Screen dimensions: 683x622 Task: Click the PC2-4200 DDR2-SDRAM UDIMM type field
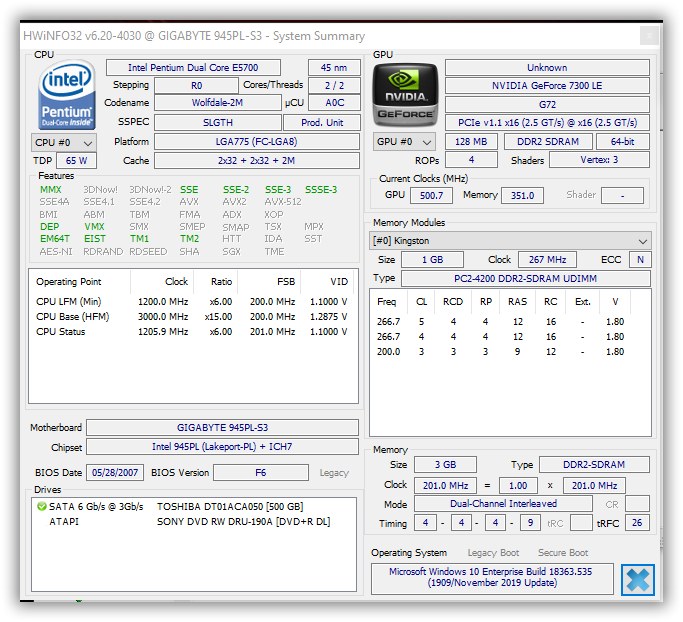[x=526, y=278]
